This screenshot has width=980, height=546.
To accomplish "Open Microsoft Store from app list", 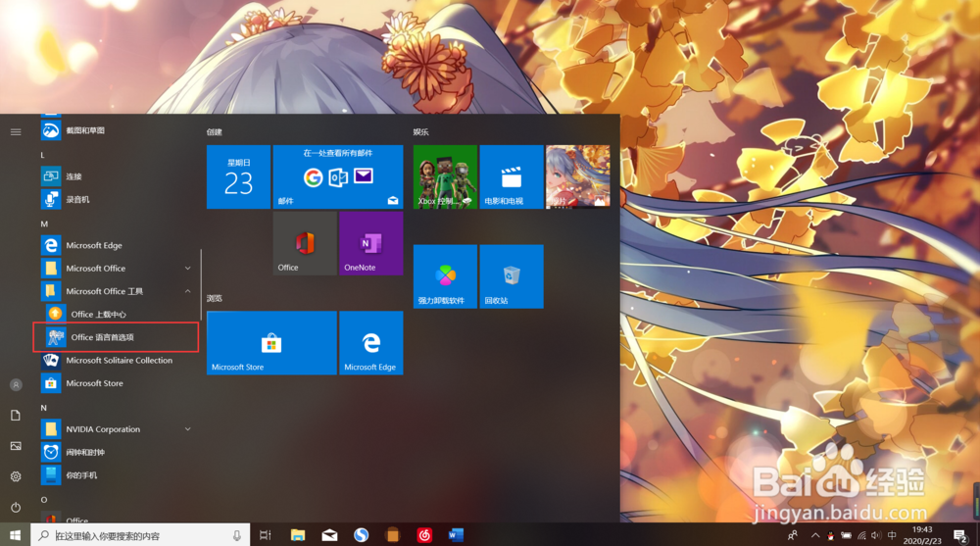I will click(x=117, y=383).
